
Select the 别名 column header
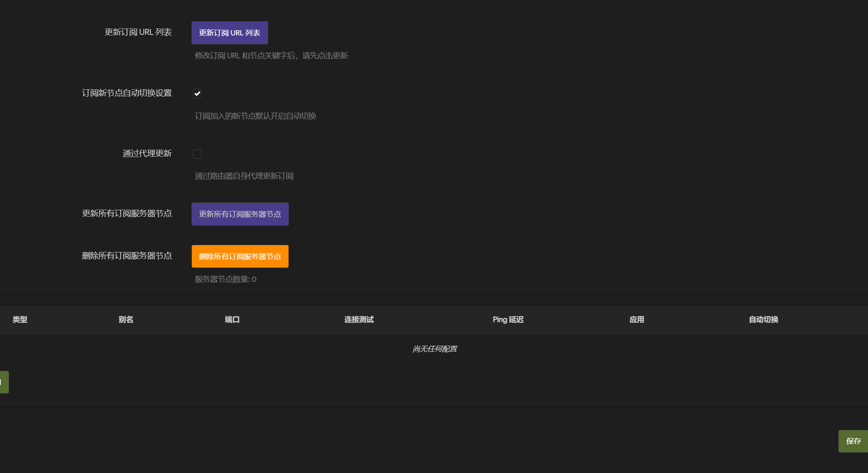coord(126,319)
